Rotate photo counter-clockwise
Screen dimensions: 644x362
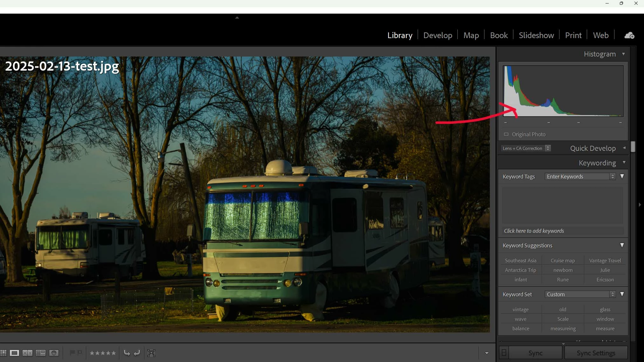pyautogui.click(x=127, y=353)
